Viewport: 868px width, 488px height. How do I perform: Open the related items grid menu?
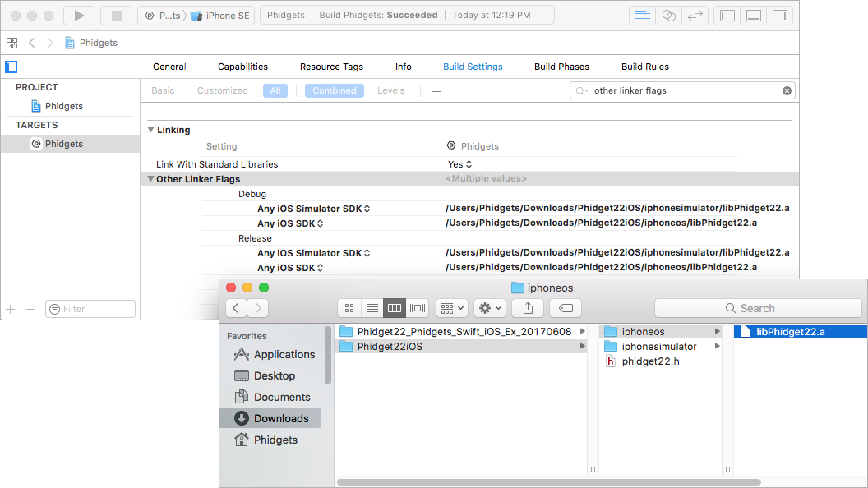click(12, 43)
